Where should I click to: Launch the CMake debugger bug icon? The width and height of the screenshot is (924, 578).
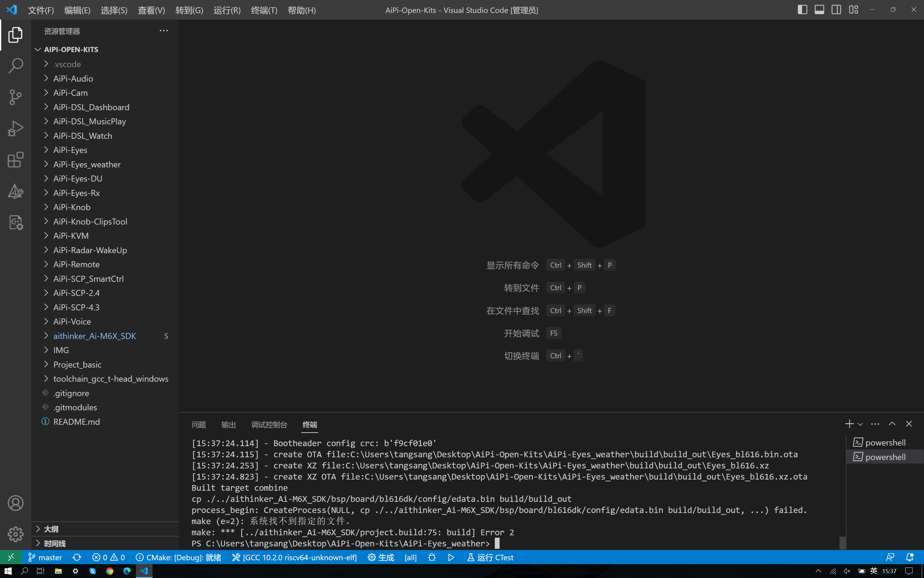pos(432,557)
